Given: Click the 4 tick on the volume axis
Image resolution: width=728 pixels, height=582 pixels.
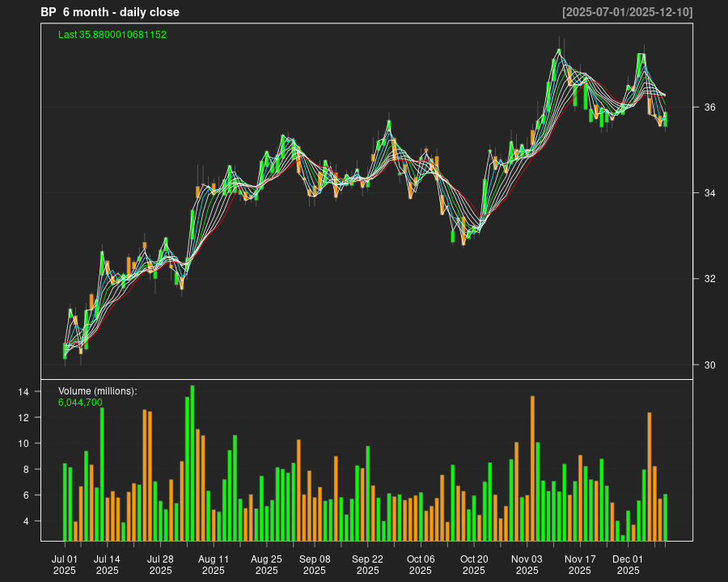Looking at the screenshot, I should pyautogui.click(x=25, y=521).
